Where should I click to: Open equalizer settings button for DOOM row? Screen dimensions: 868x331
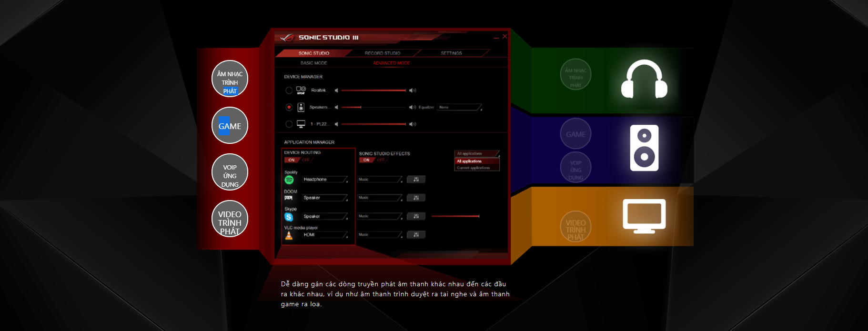coord(416,198)
